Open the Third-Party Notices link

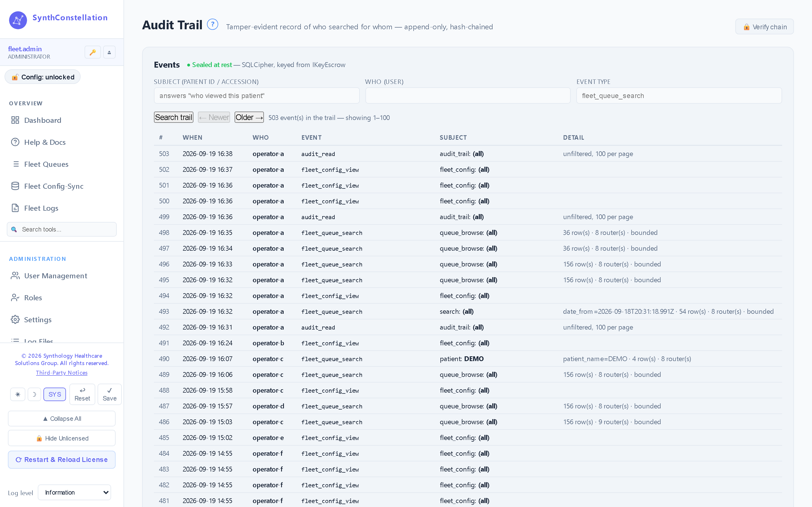[62, 373]
